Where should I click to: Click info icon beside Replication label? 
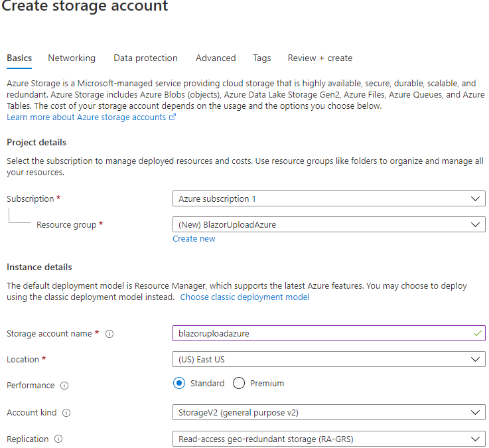(59, 439)
